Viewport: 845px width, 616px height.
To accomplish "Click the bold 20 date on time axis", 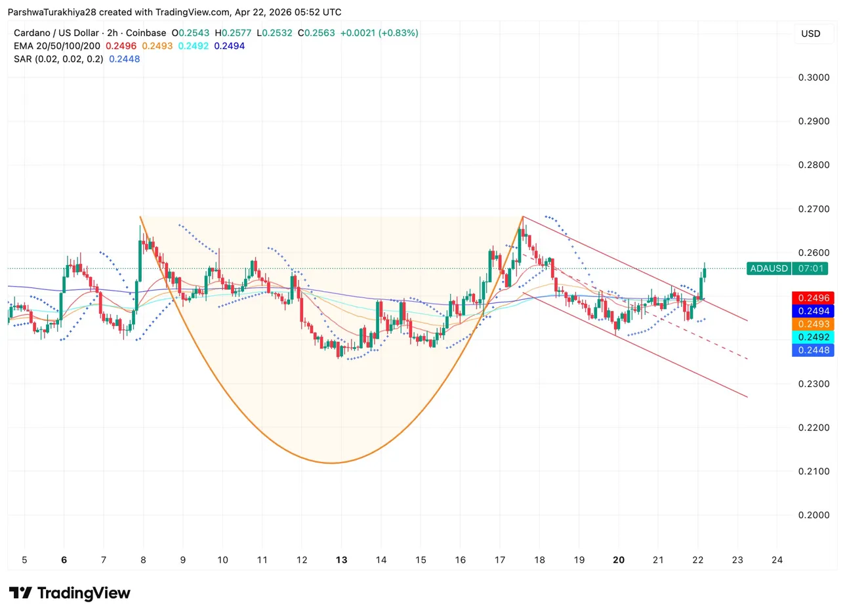I will tap(618, 560).
